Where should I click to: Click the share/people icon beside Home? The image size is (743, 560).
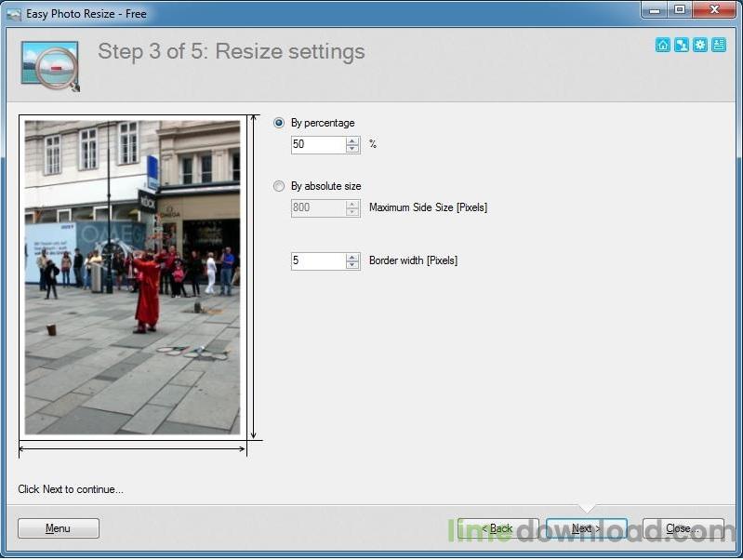coord(682,45)
